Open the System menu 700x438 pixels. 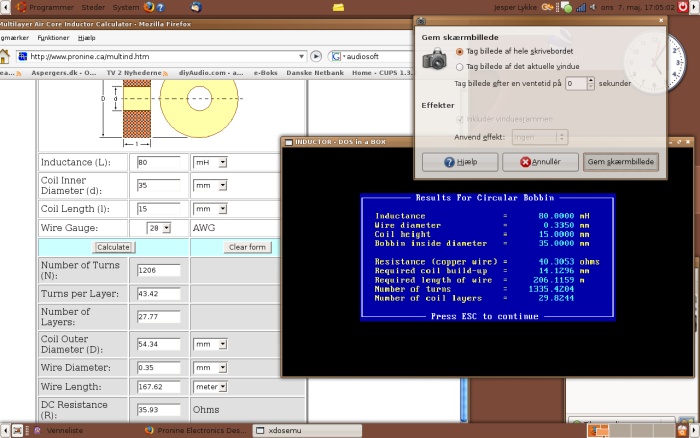coord(125,7)
